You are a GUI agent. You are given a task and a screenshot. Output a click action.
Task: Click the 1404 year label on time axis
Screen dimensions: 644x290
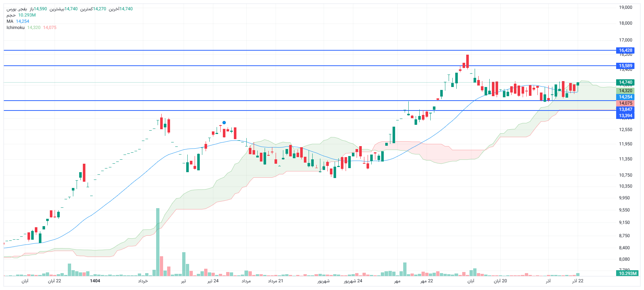point(95,281)
